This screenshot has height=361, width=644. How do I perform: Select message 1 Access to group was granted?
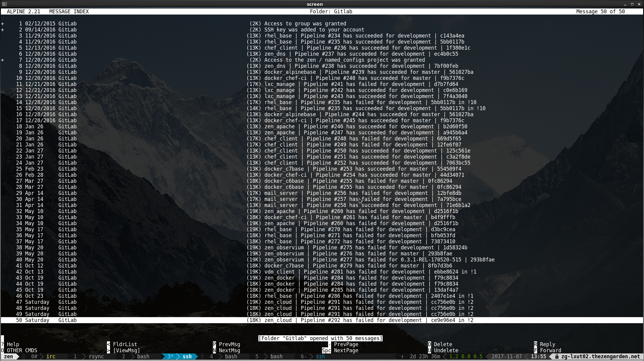click(x=322, y=24)
